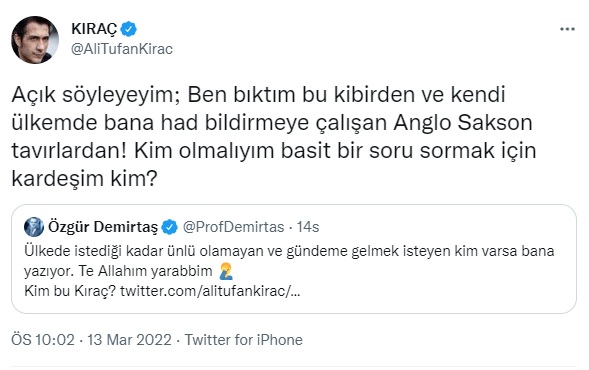Open Özgür Demirtaş's small avatar

34,227
